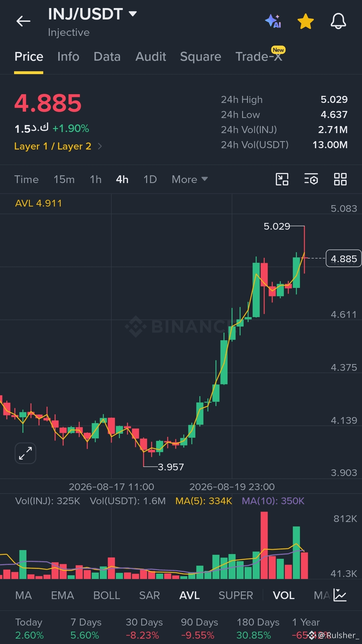Viewport: 362px width, 644px height.
Task: Toggle the SAR indicator
Action: point(149,595)
